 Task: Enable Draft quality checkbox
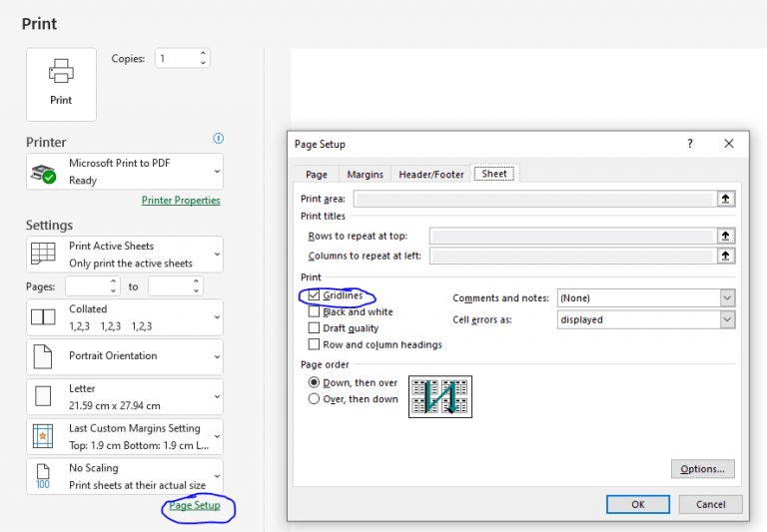click(314, 327)
